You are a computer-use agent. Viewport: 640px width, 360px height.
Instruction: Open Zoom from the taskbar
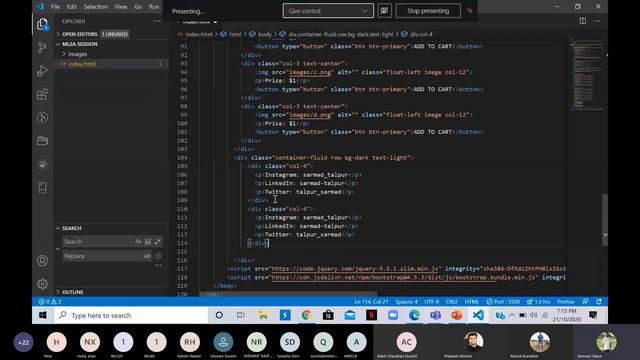tap(393, 315)
